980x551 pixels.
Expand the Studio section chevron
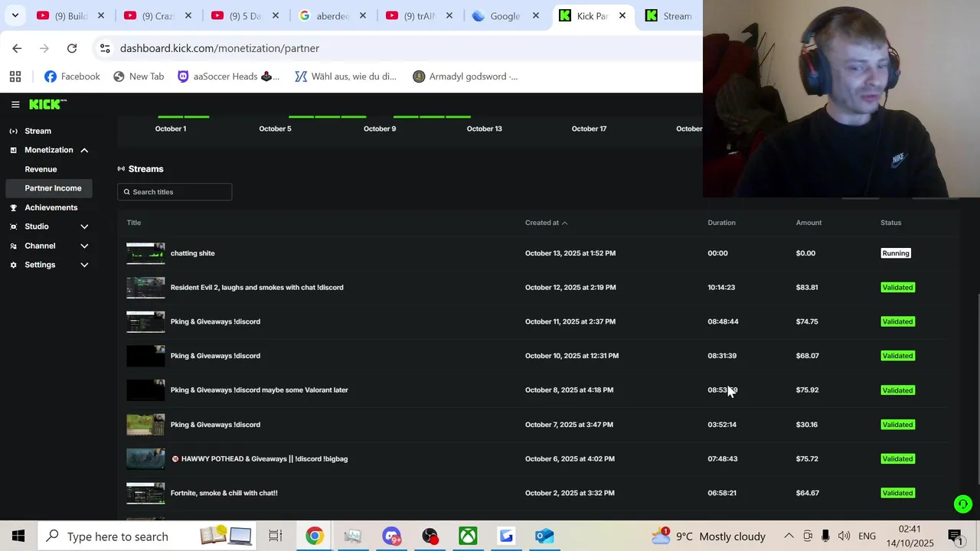point(84,227)
